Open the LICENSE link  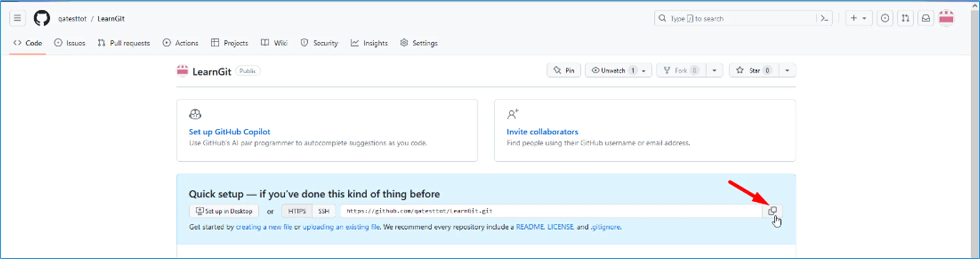pos(560,227)
